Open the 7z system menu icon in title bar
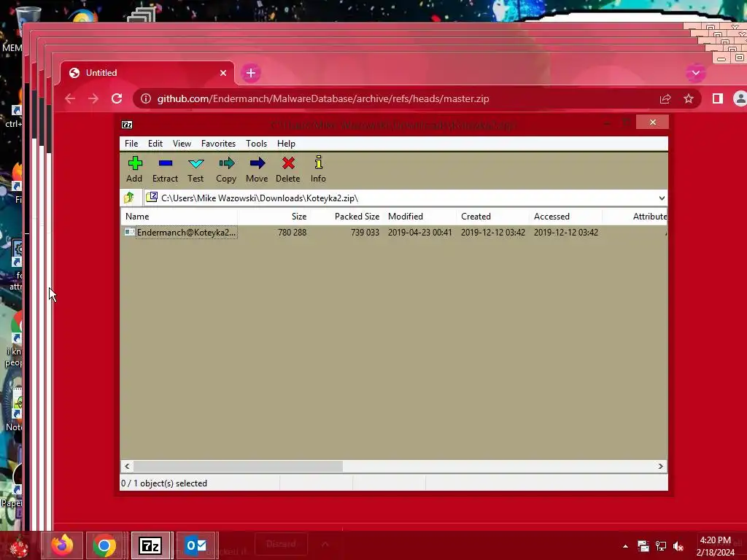 (127, 125)
